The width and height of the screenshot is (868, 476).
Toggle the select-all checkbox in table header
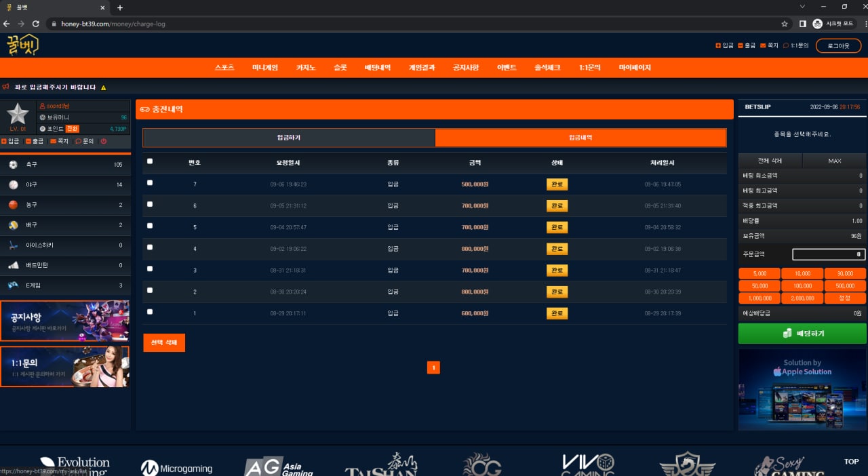[150, 161]
